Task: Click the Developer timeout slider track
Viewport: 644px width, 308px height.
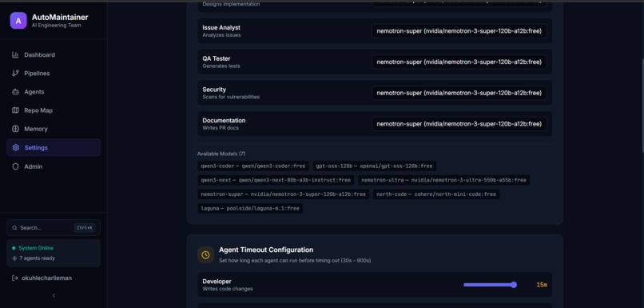Action: point(490,285)
